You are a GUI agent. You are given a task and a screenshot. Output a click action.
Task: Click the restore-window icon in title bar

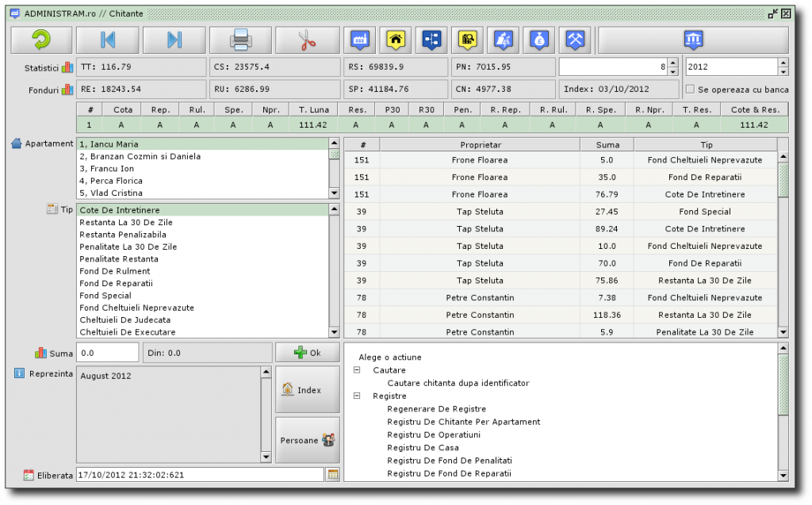tap(772, 14)
